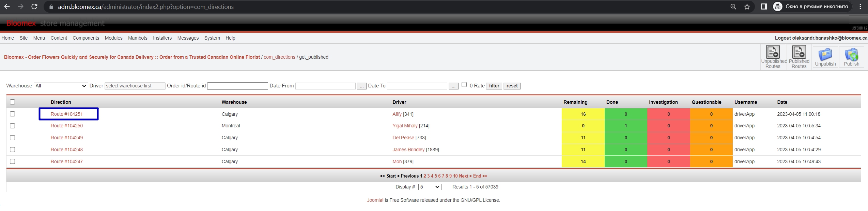Click the Driver select field
868x211 pixels.
pyautogui.click(x=135, y=86)
